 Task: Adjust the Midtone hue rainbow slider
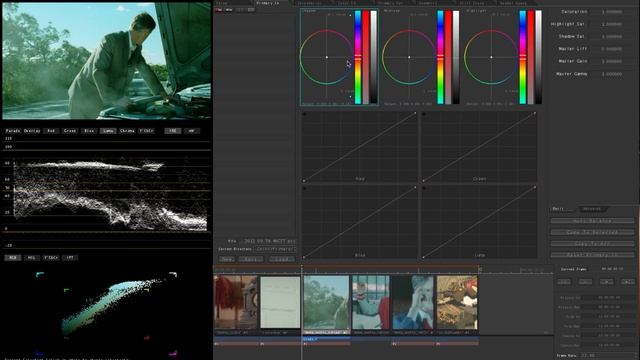pyautogui.click(x=440, y=57)
